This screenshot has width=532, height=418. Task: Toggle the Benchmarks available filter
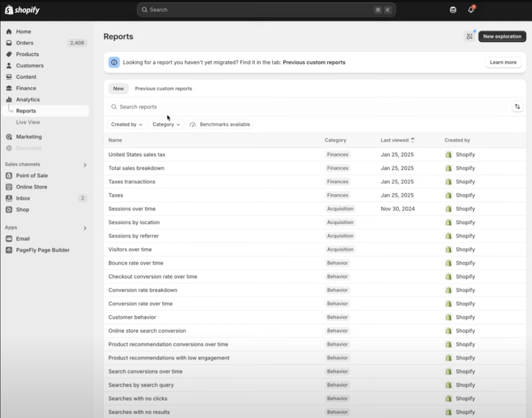coord(220,124)
